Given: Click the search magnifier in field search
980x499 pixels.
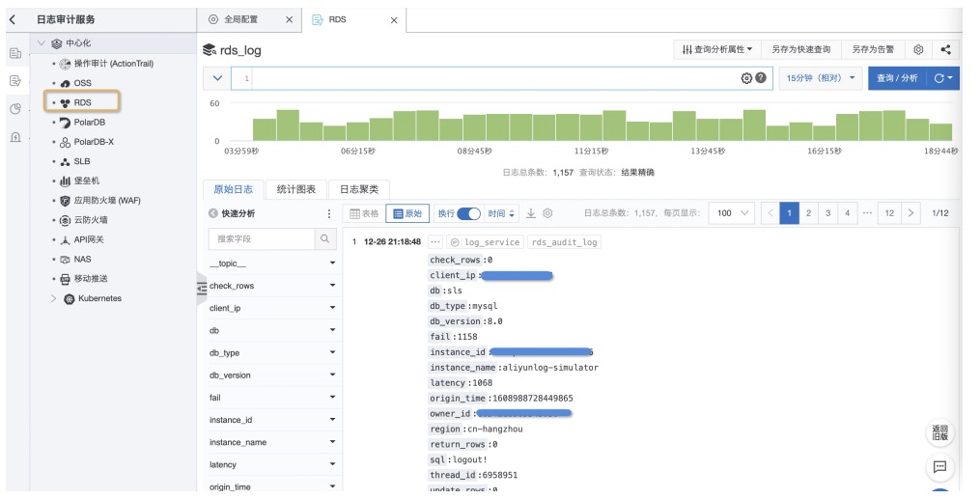Looking at the screenshot, I should coord(325,238).
